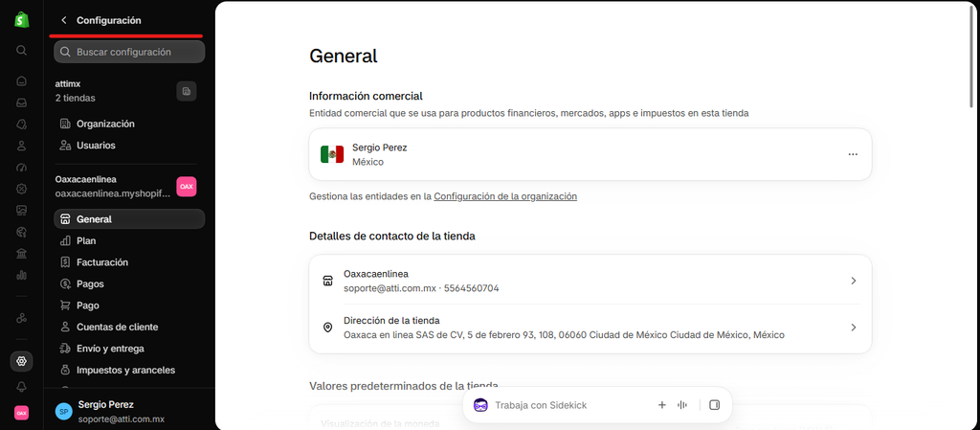Open the Sergio Perez account at sidebar bottom

[x=129, y=411]
